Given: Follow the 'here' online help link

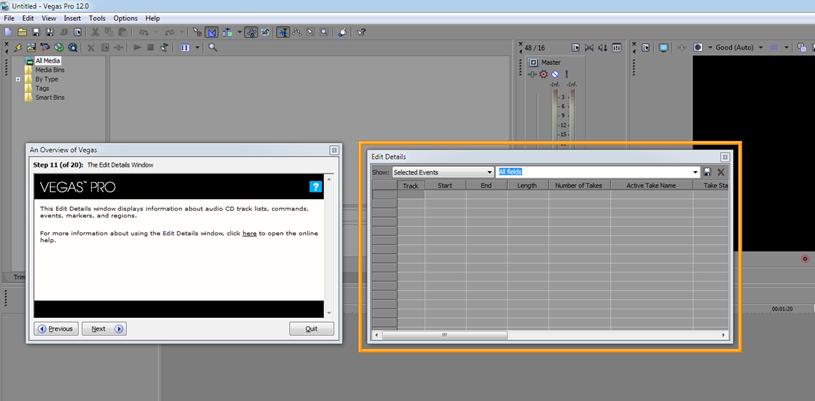Looking at the screenshot, I should pos(249,234).
